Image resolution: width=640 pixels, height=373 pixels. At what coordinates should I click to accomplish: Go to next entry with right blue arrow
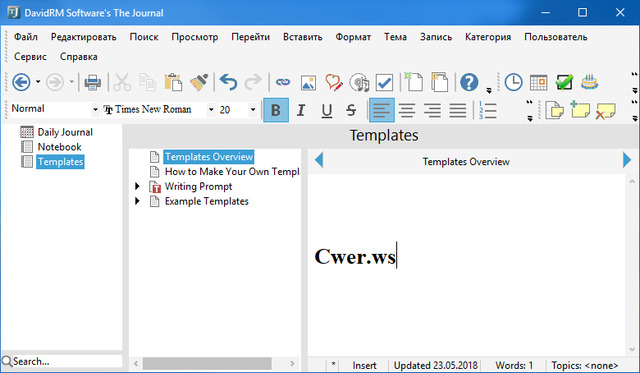pos(627,160)
